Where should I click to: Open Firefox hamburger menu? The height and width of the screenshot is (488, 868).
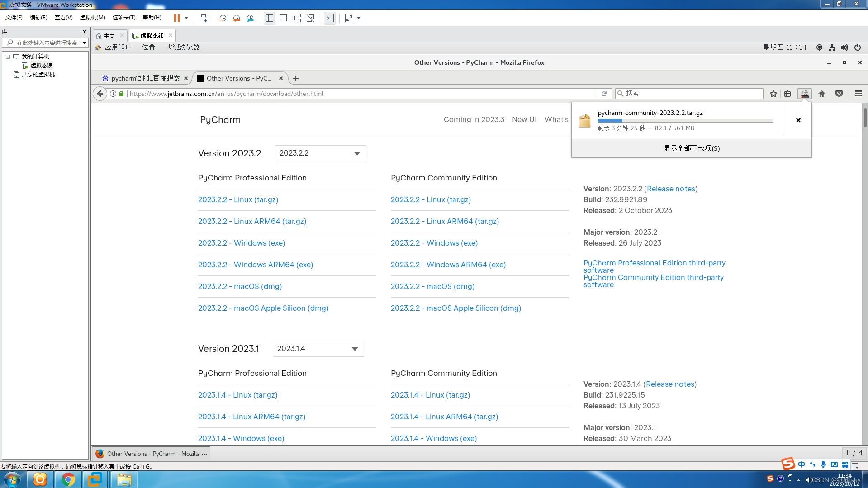859,94
